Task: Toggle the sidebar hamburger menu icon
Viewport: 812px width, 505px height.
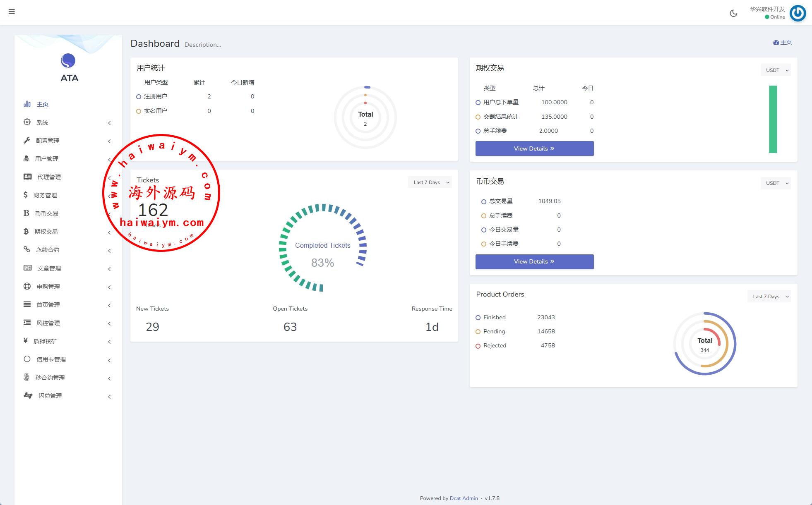Action: (x=12, y=12)
